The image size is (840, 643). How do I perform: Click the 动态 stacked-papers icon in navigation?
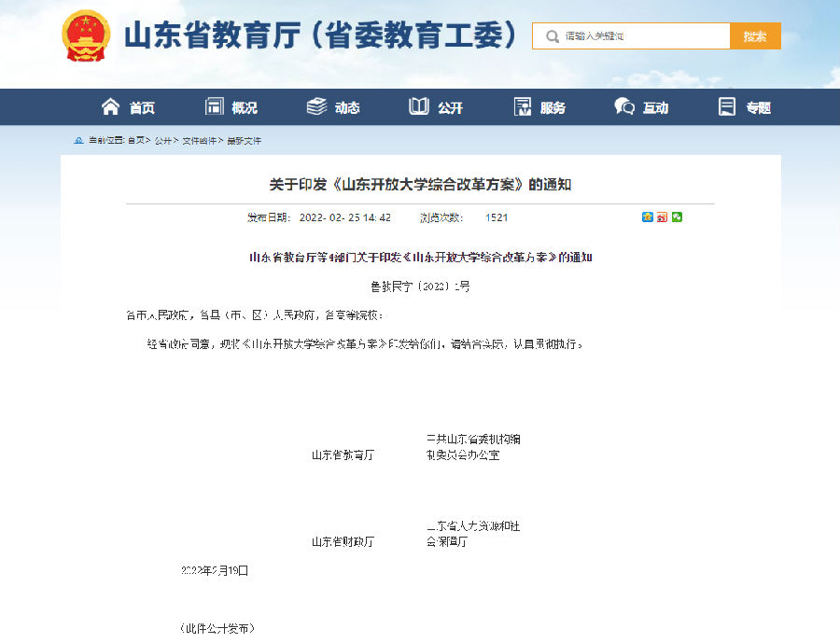[317, 107]
